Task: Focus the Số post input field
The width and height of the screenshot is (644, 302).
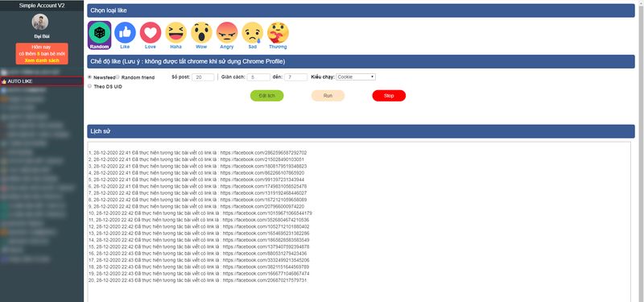Action: coord(203,77)
